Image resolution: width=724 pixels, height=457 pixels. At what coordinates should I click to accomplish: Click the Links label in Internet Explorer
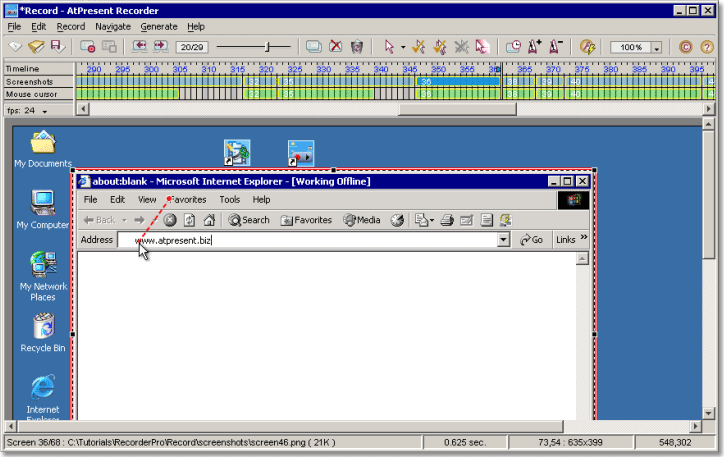[x=565, y=240]
